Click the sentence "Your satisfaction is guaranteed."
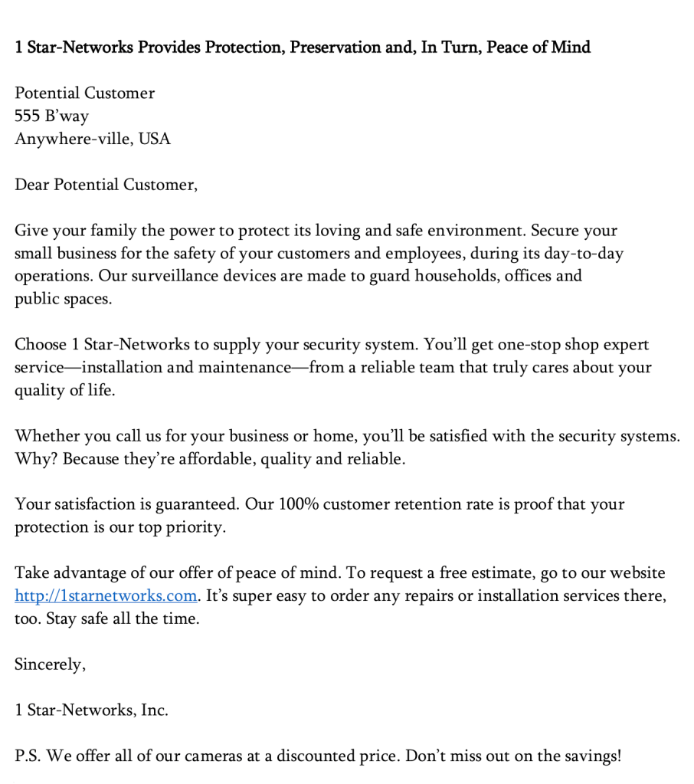 [x=126, y=504]
